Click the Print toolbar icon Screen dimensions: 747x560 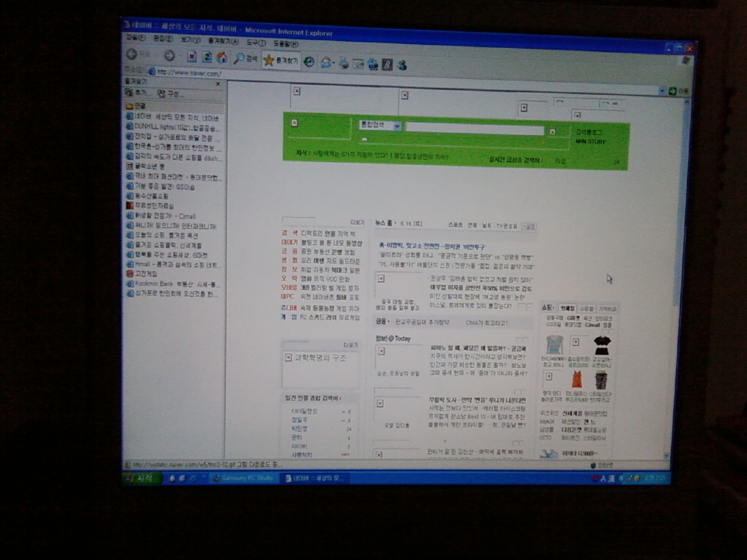tap(344, 63)
